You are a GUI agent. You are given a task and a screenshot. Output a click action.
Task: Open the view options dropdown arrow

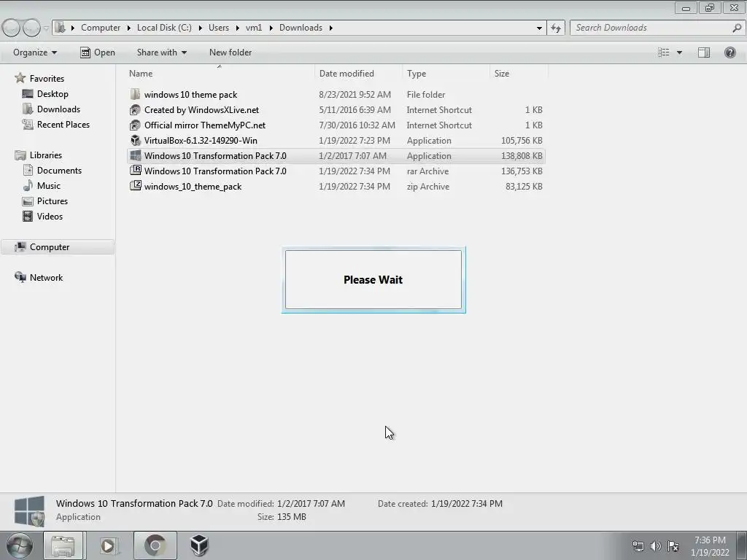coord(679,52)
